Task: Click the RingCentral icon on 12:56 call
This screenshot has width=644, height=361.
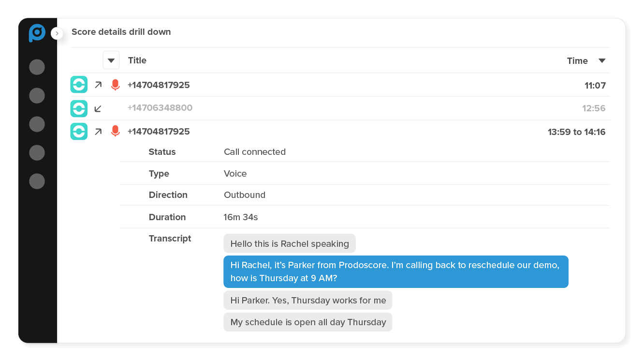Action: pyautogui.click(x=79, y=108)
